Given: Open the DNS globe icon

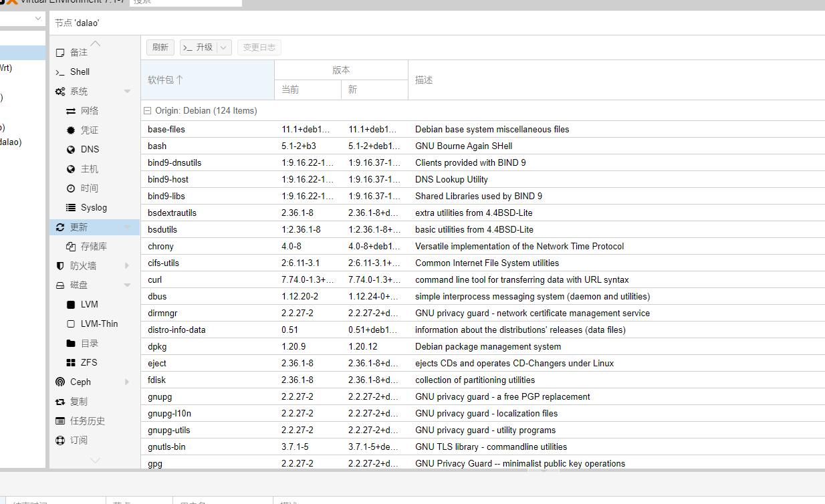Looking at the screenshot, I should [71, 149].
